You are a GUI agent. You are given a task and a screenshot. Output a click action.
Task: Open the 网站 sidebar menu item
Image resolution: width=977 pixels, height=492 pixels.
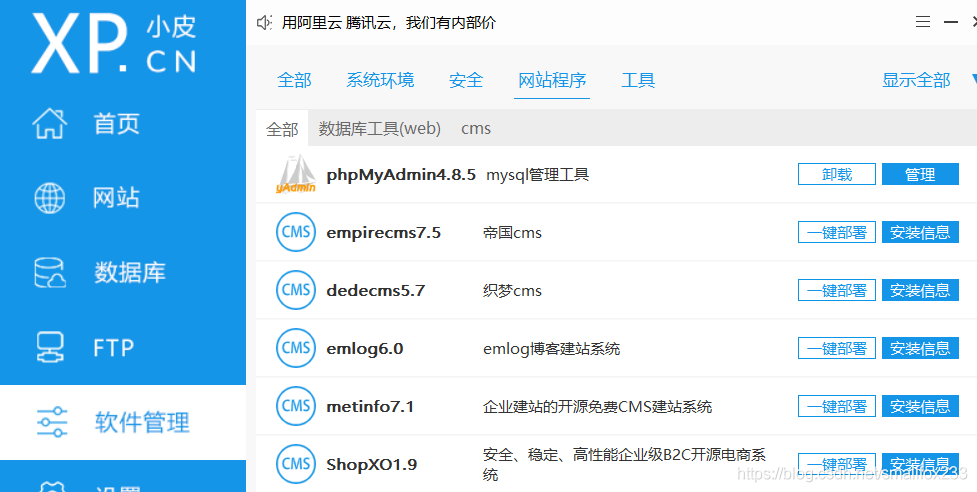pyautogui.click(x=123, y=198)
